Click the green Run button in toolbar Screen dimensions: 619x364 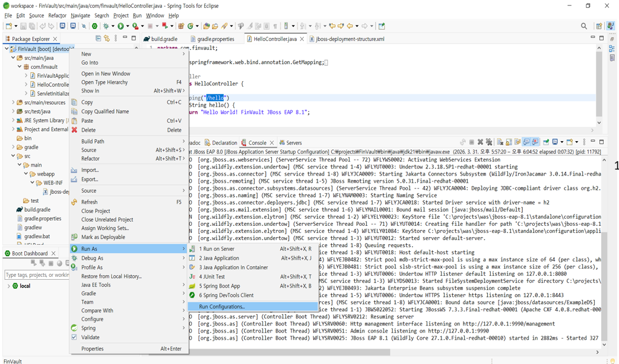coord(121,26)
